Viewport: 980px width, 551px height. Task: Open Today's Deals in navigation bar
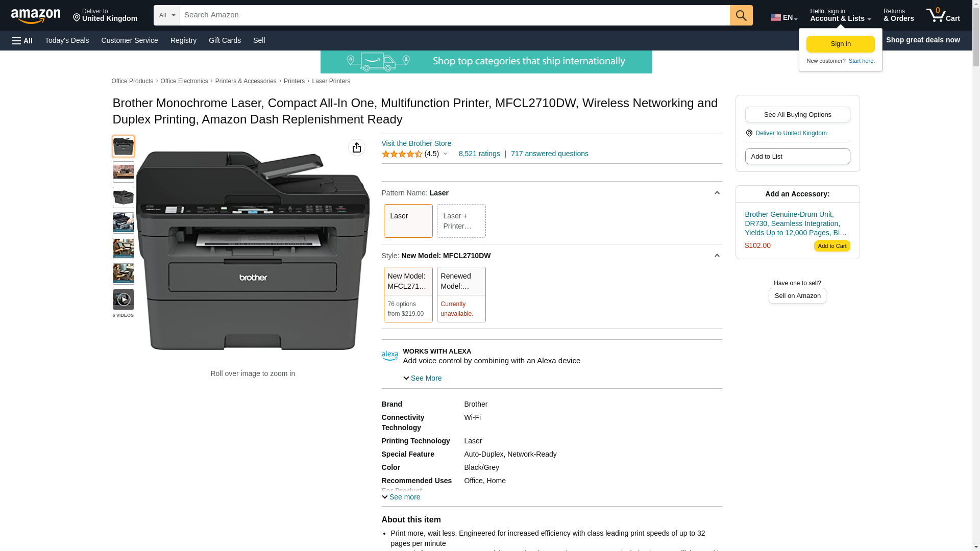tap(67, 40)
